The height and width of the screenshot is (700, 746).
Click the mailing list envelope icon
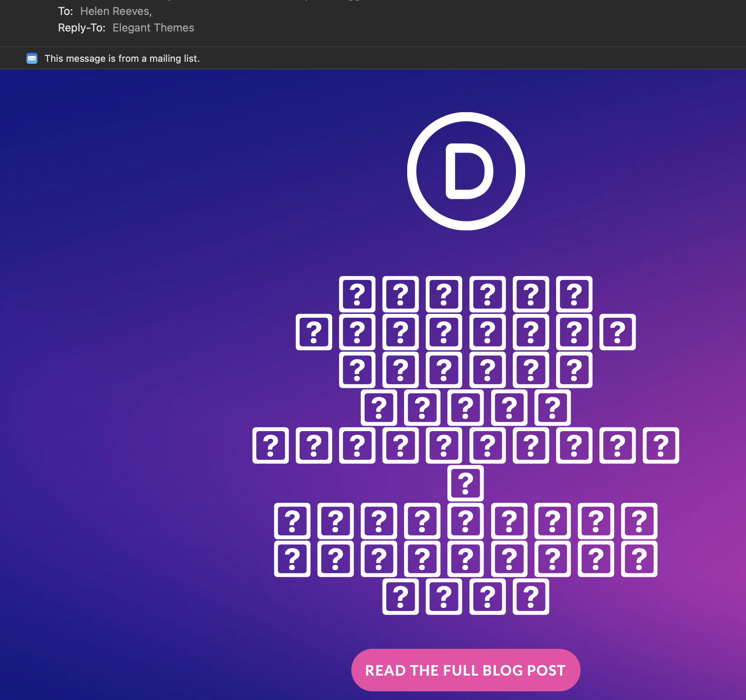tap(32, 58)
